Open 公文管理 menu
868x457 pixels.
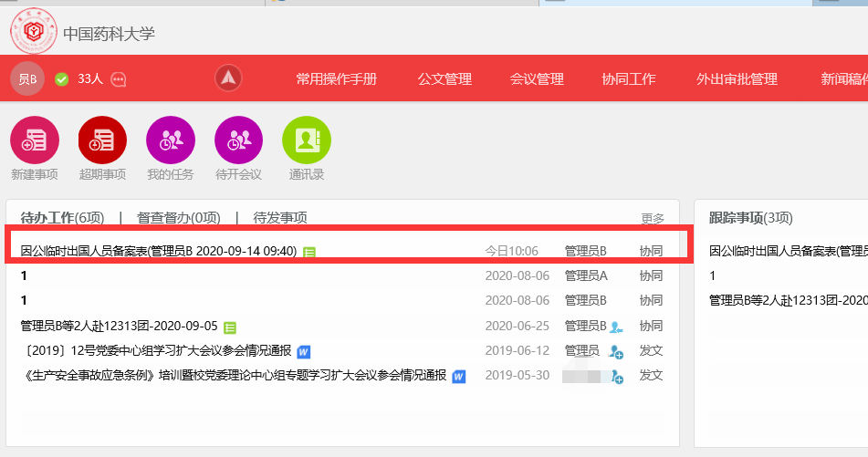444,79
